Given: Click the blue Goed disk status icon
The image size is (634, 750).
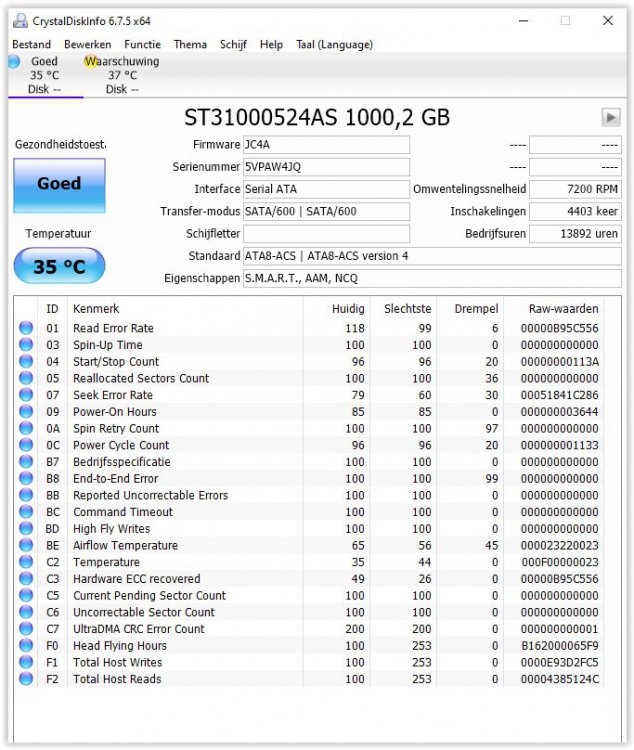Looking at the screenshot, I should [14, 62].
